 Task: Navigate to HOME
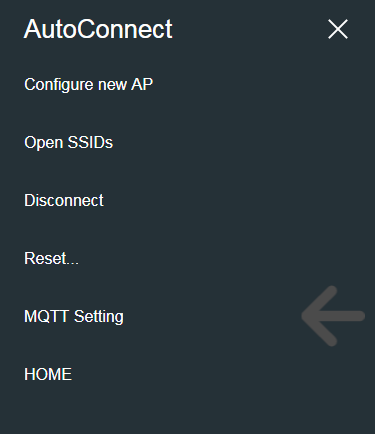48,374
